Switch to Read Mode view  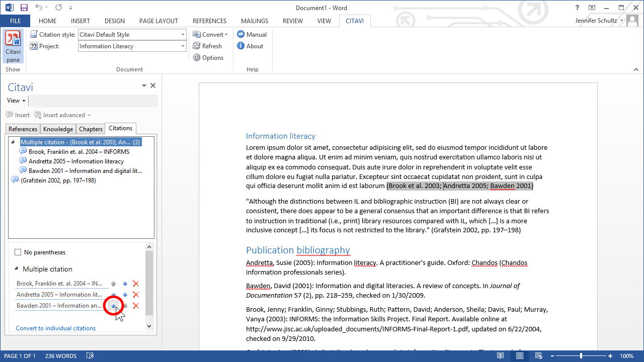pyautogui.click(x=501, y=356)
